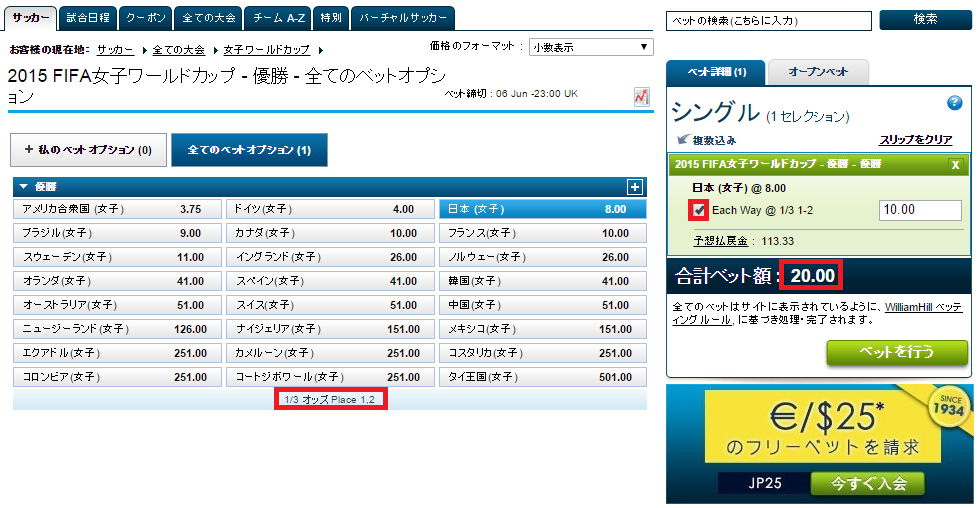Click the 全ての大会 breadcrumb link
Viewport: 979px width, 508px height.
pyautogui.click(x=179, y=50)
